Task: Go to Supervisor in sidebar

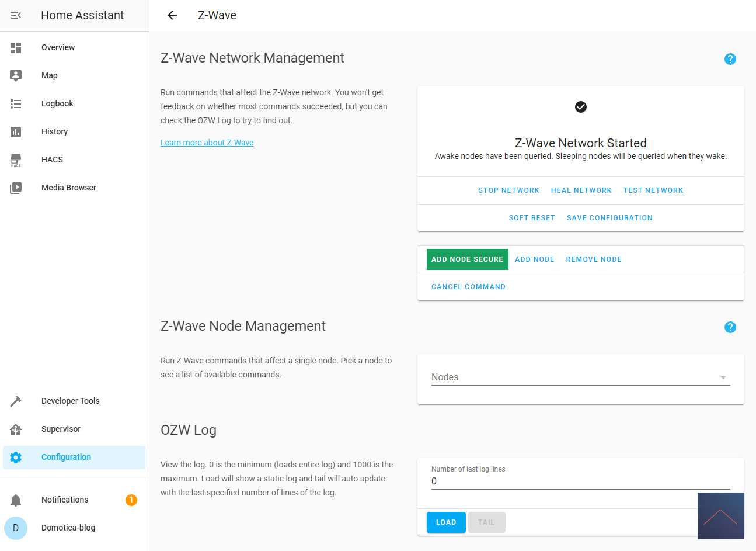Action: [x=61, y=429]
